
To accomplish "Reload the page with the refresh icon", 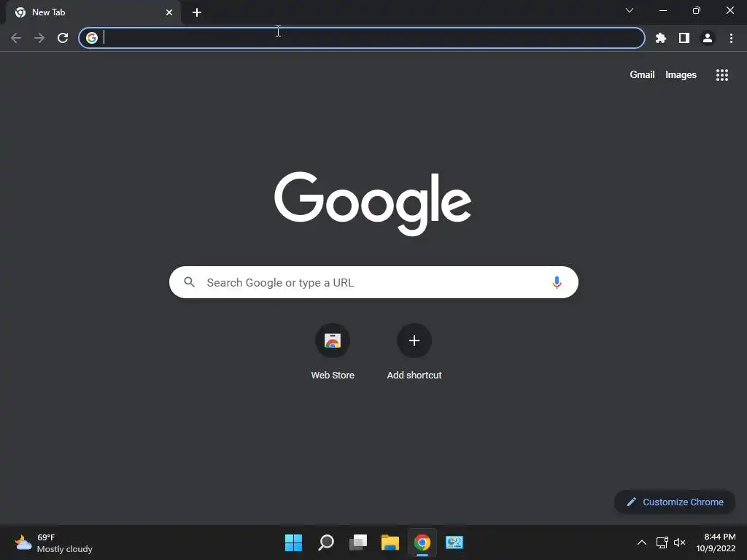I will 63,38.
